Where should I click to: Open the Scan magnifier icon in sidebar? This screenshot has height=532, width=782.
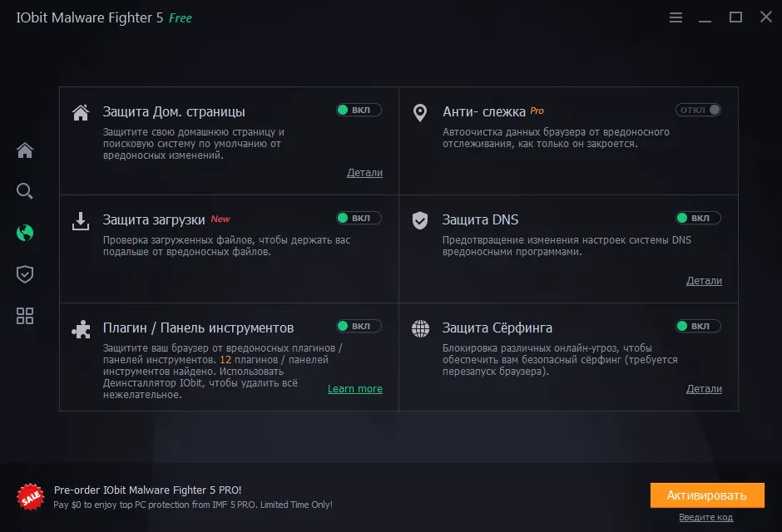point(25,191)
